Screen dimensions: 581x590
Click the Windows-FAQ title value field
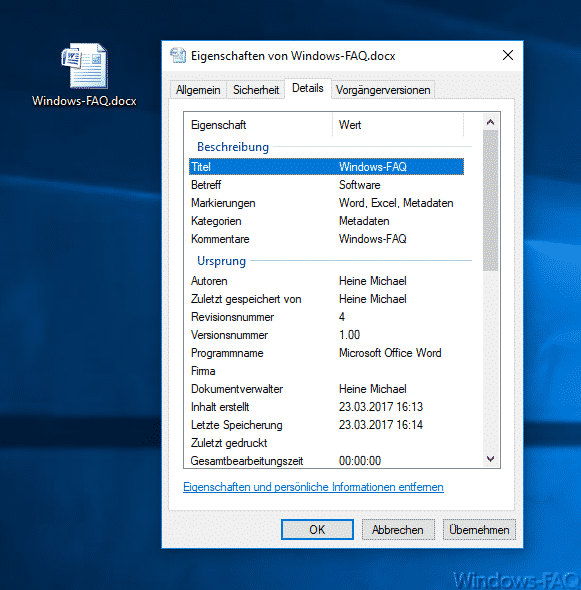[373, 167]
